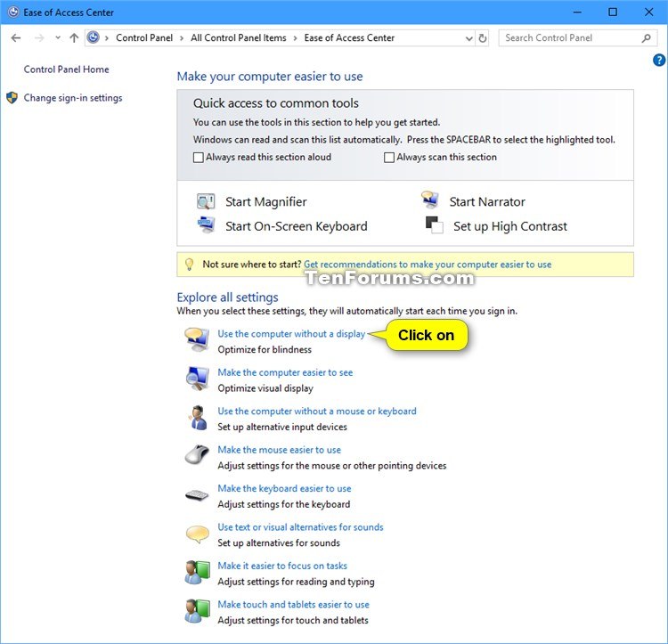Expand the chevron after Control Panel breadcrumb
Screen dimensions: 668x644
(182, 38)
